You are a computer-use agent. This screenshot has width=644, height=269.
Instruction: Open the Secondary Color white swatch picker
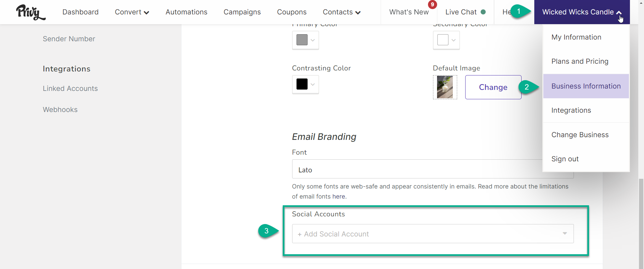point(446,40)
